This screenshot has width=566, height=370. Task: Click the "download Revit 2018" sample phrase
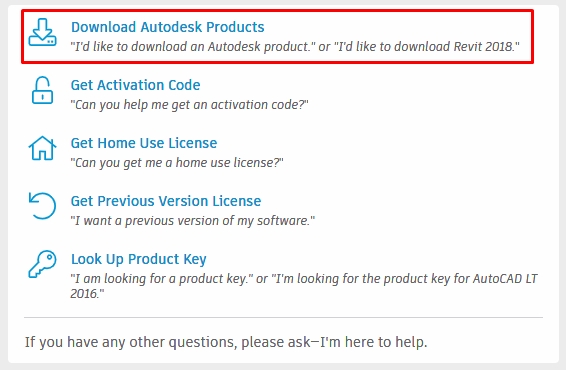[x=427, y=47]
